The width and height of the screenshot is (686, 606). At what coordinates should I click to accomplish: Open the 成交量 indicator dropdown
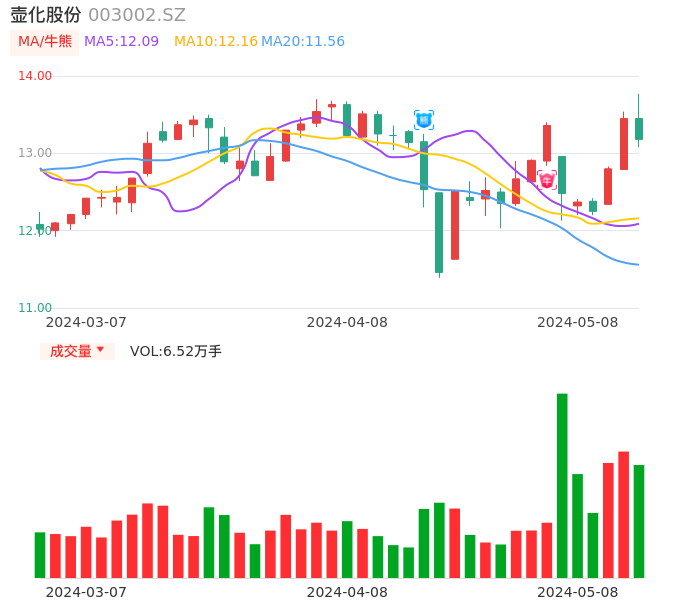click(x=71, y=351)
